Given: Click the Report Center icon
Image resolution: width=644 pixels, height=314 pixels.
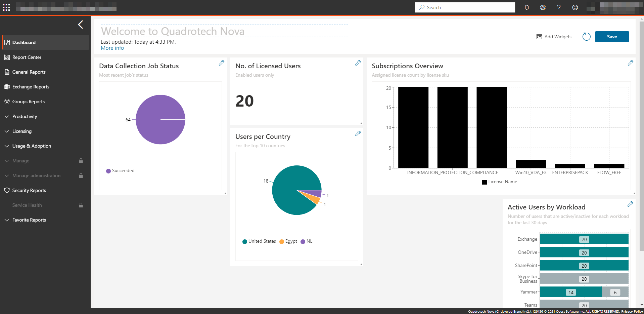Looking at the screenshot, I should pos(7,57).
